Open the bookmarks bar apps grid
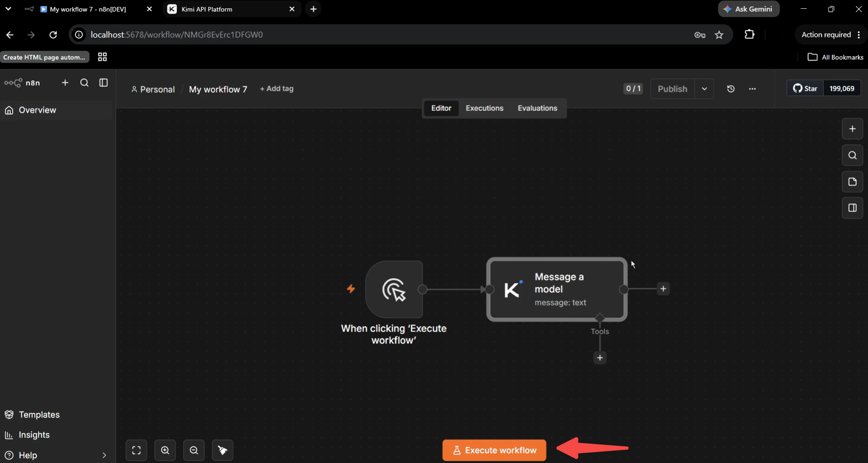868x463 pixels. click(x=102, y=57)
